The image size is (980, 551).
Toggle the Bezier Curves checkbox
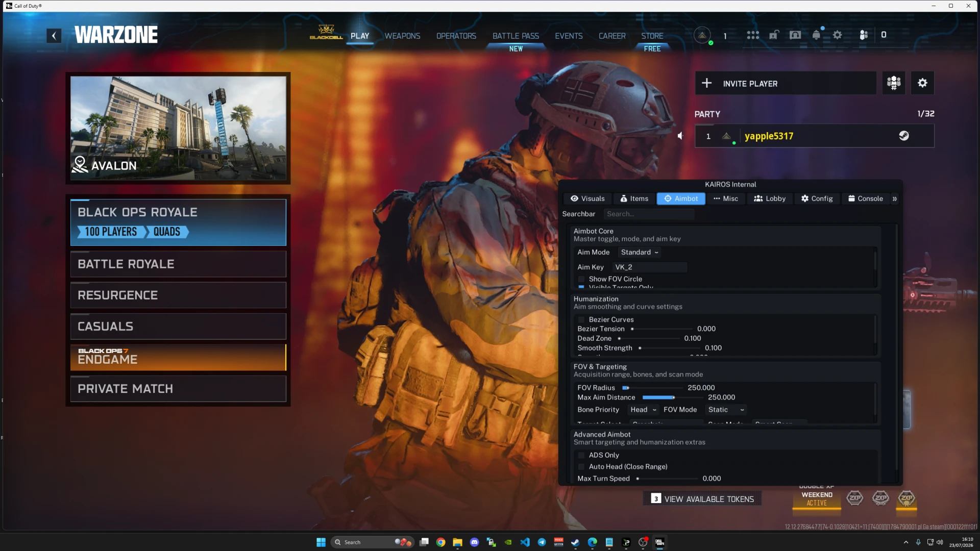[x=581, y=320]
